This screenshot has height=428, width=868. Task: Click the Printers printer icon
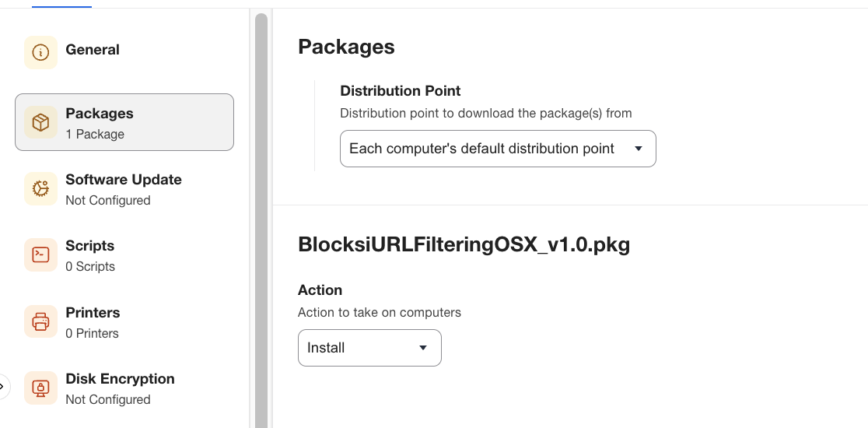point(40,321)
